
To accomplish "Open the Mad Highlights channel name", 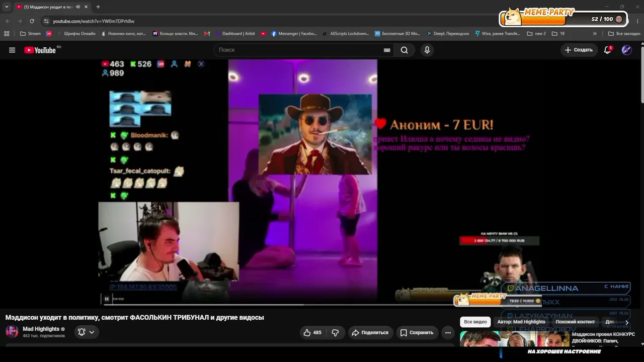I will 41,329.
